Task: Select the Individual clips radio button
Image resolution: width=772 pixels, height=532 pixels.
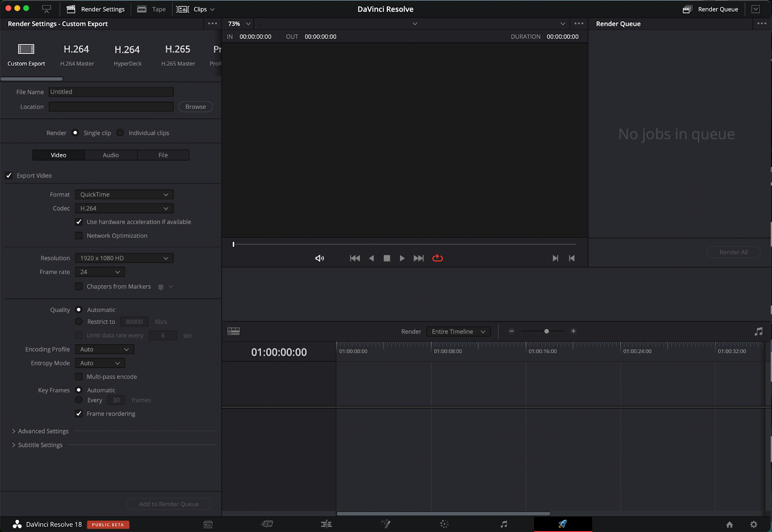Action: click(120, 133)
